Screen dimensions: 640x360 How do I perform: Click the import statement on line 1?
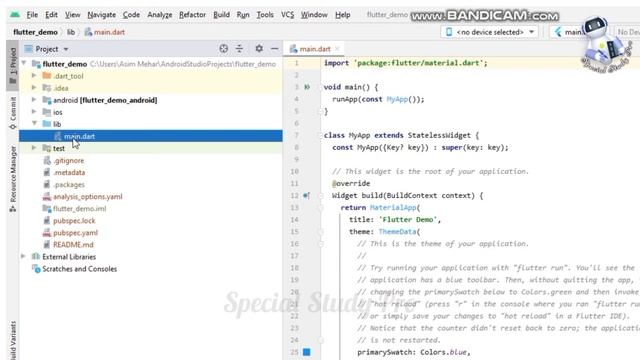(x=405, y=63)
